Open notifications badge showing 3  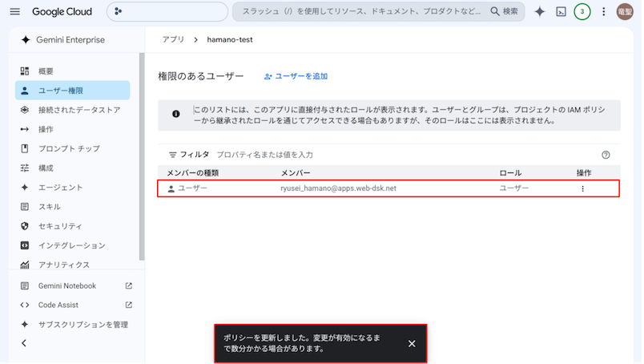tap(582, 11)
